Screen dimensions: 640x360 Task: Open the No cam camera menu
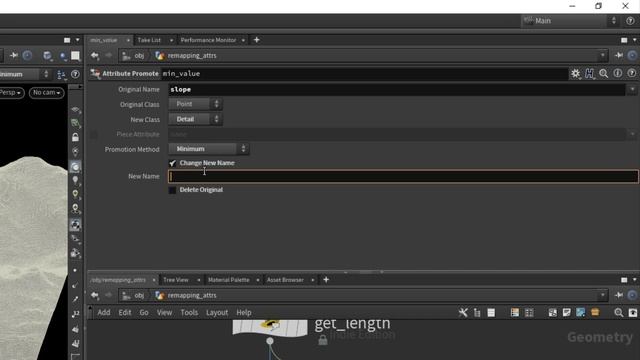(x=47, y=93)
